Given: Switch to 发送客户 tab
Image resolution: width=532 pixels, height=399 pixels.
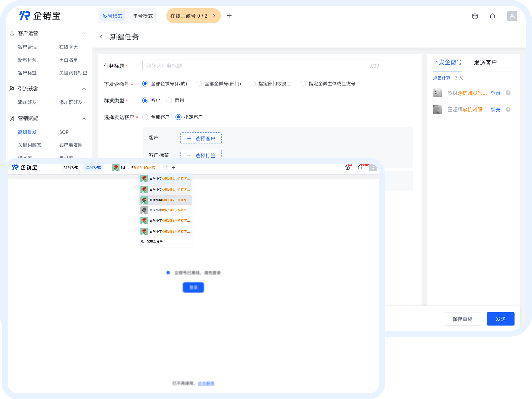Looking at the screenshot, I should [485, 63].
